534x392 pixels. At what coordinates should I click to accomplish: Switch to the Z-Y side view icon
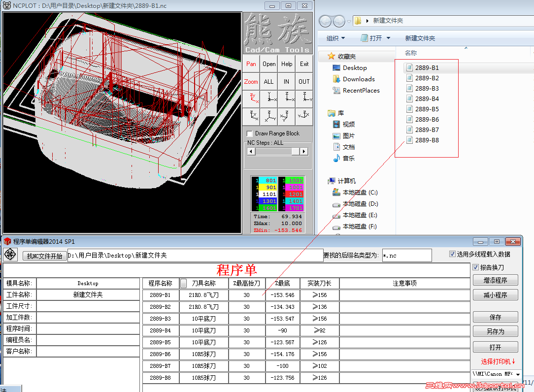coord(304,99)
